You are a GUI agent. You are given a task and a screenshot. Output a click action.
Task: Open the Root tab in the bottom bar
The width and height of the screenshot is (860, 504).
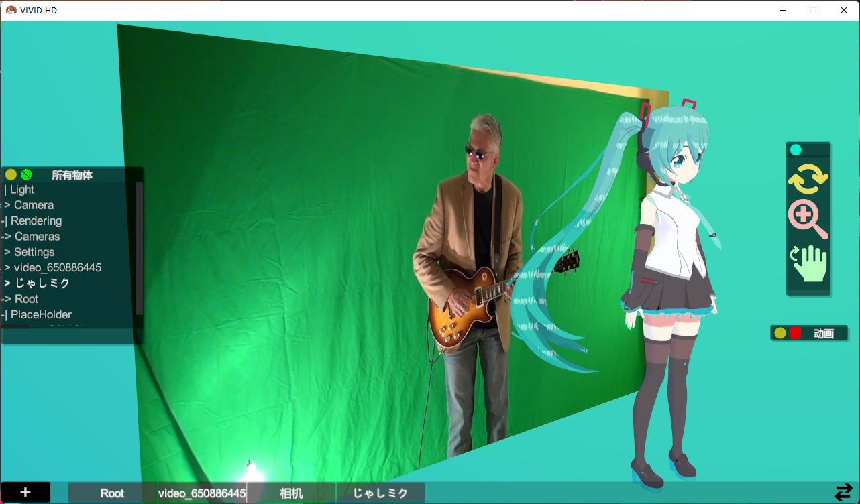[112, 493]
